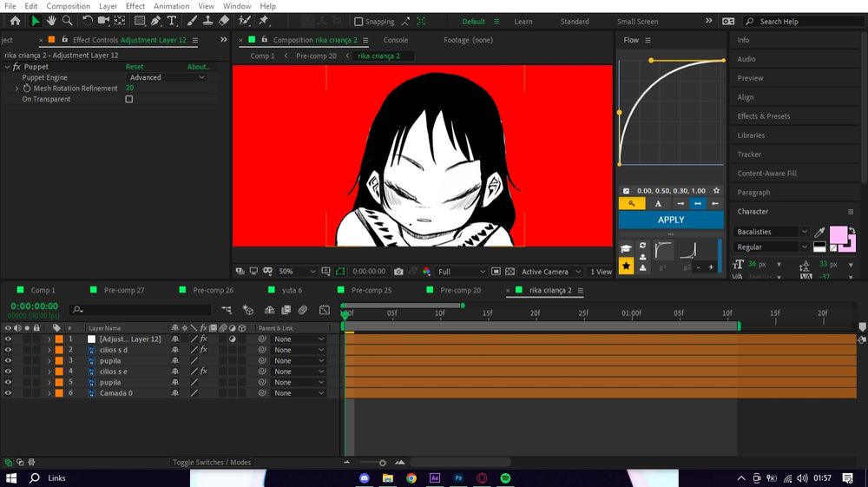Click the pink fill color swatch
The height and width of the screenshot is (487, 868).
click(838, 235)
